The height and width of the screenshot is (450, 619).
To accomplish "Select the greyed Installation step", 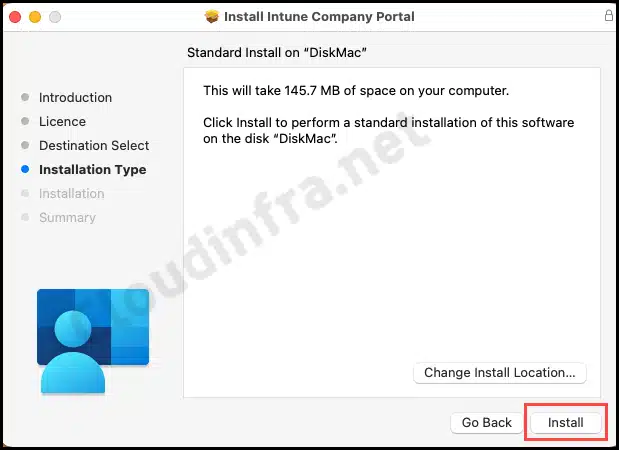I will point(72,194).
